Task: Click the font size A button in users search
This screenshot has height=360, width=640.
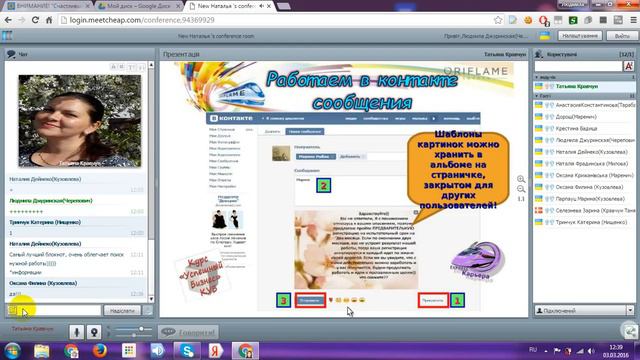Action: pos(629,66)
